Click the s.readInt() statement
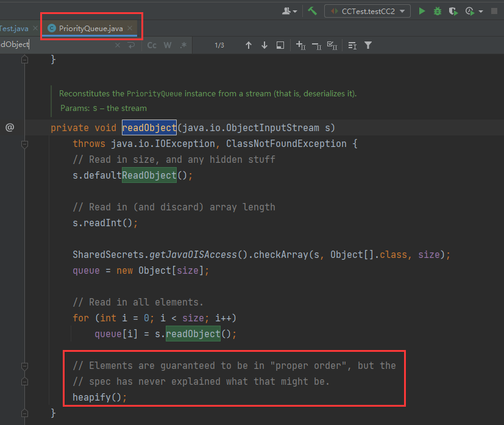Image resolution: width=504 pixels, height=425 pixels. tap(105, 223)
